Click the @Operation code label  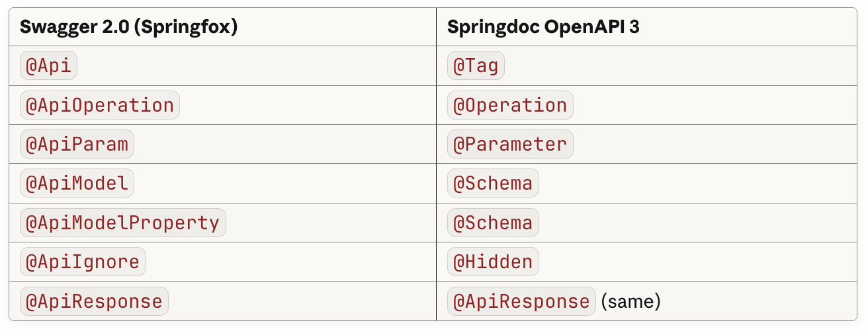click(x=510, y=105)
